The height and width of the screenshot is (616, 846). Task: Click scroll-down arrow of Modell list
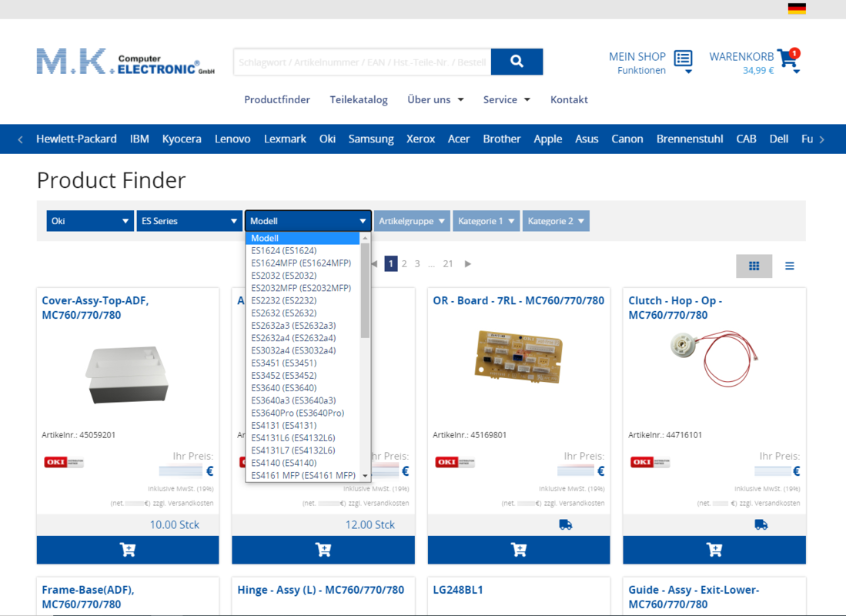click(x=366, y=476)
